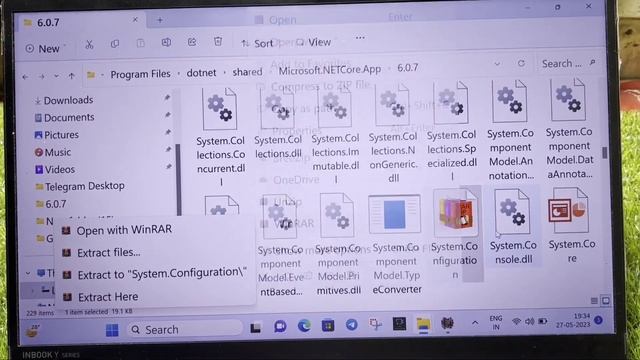The height and width of the screenshot is (360, 640).
Task: Open recent locations chevron
Action: [x=56, y=76]
